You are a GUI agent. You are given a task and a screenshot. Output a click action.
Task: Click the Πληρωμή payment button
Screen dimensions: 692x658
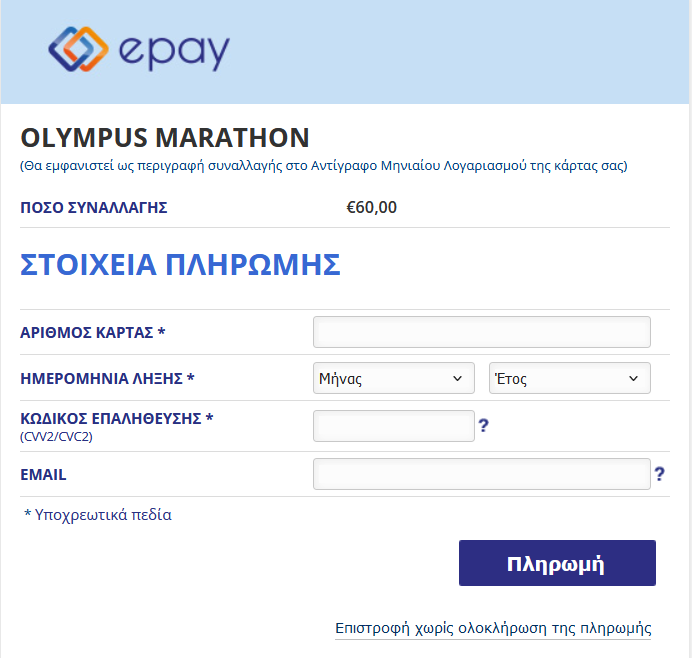click(557, 563)
